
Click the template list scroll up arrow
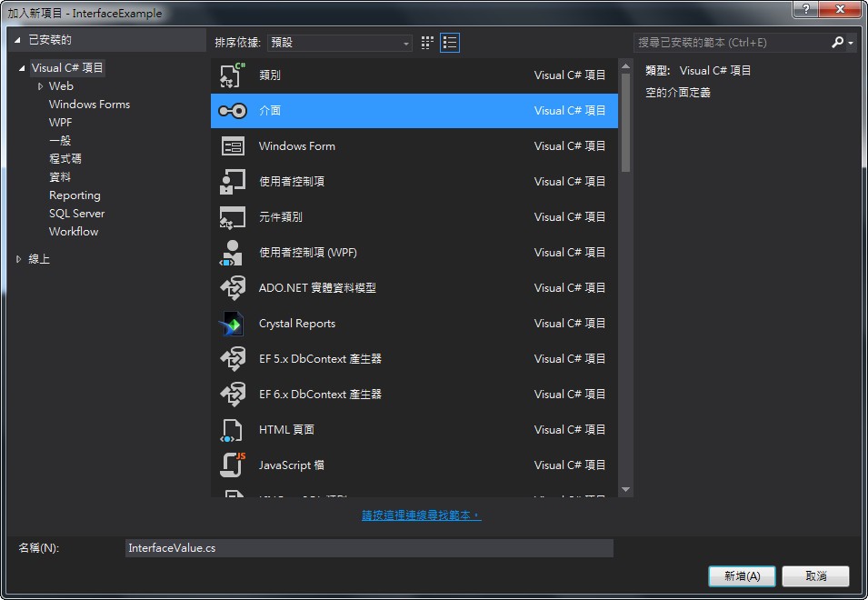pyautogui.click(x=625, y=66)
